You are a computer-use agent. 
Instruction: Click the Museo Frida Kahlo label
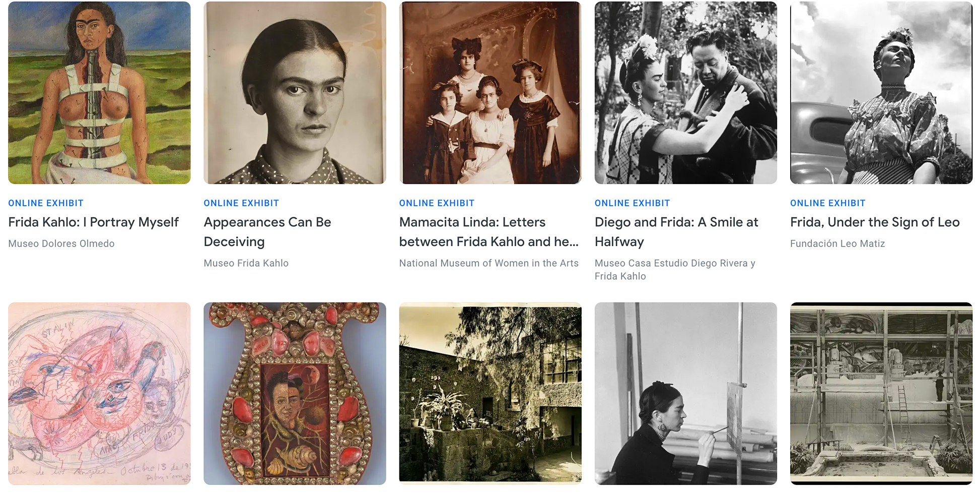coord(246,263)
